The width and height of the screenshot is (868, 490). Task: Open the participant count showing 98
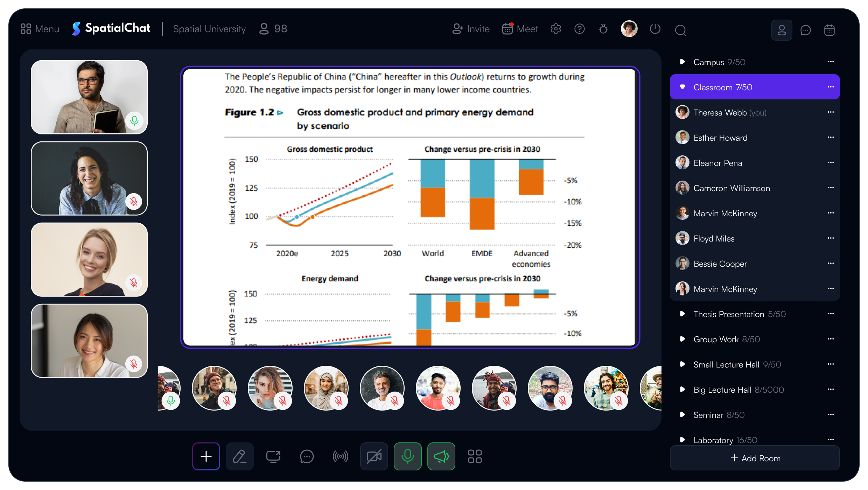(x=273, y=29)
